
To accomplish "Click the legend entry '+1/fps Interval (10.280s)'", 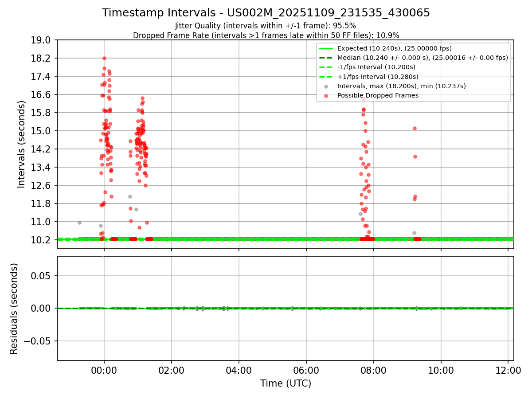I will [x=378, y=77].
